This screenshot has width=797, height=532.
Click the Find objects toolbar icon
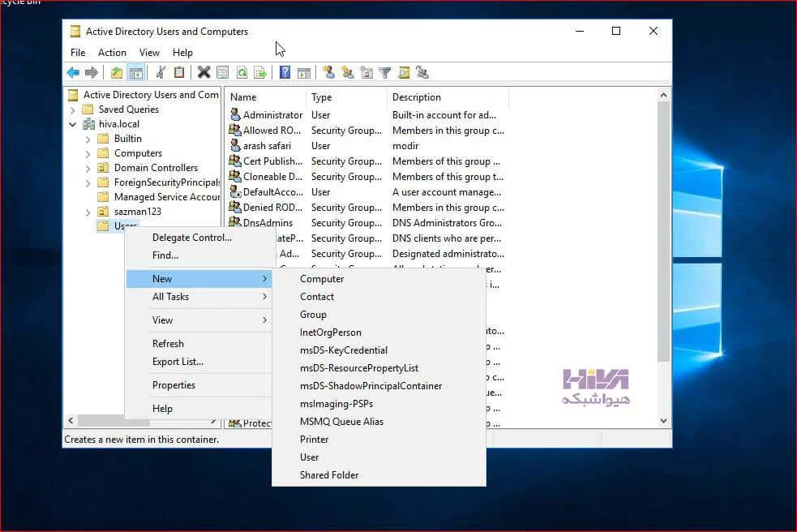(x=404, y=73)
